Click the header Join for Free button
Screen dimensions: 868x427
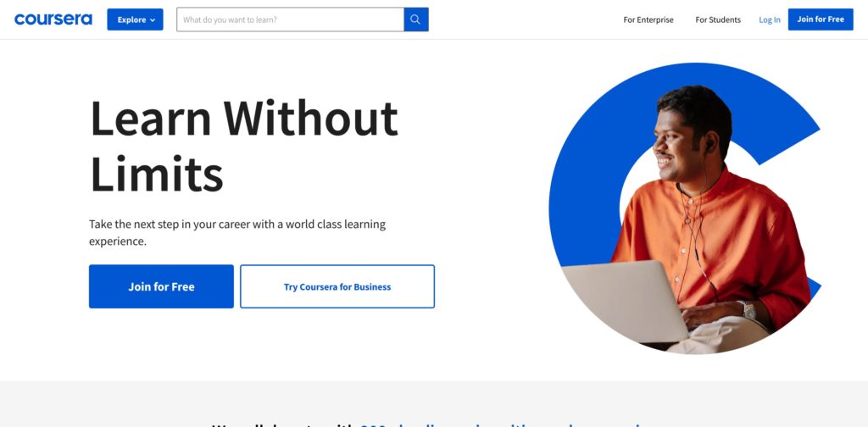coord(821,19)
